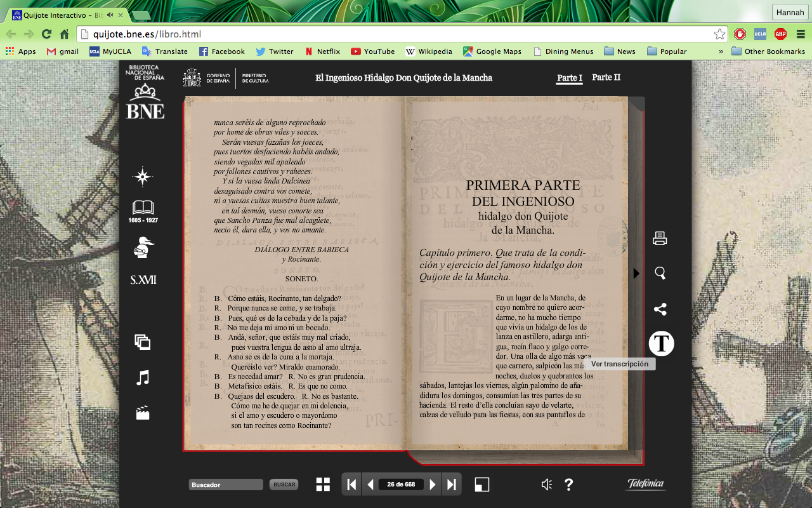Click the share icon

[660, 309]
